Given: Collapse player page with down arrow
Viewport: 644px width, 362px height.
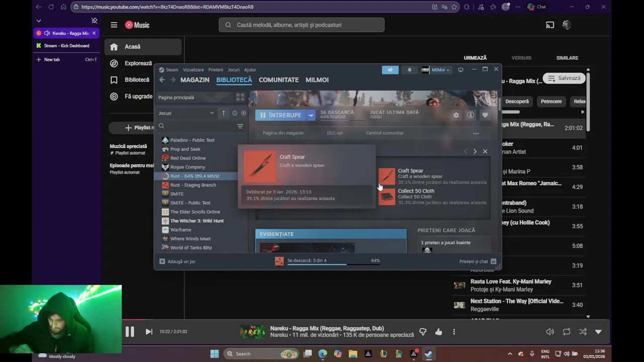Looking at the screenshot, I should [598, 332].
